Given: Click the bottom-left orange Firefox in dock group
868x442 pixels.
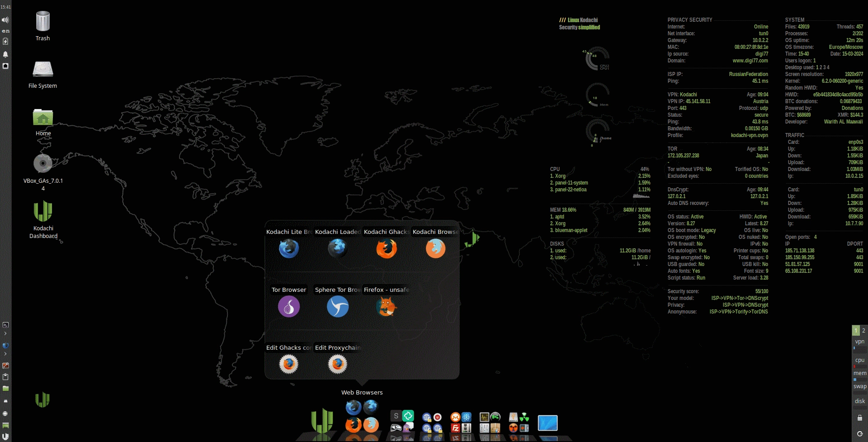Looking at the screenshot, I should click(x=354, y=425).
